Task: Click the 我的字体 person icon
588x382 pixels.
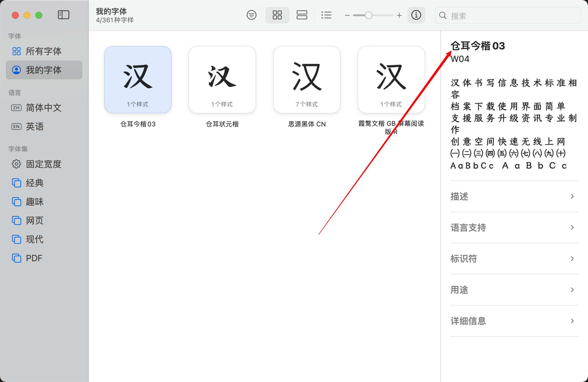Action: [16, 70]
